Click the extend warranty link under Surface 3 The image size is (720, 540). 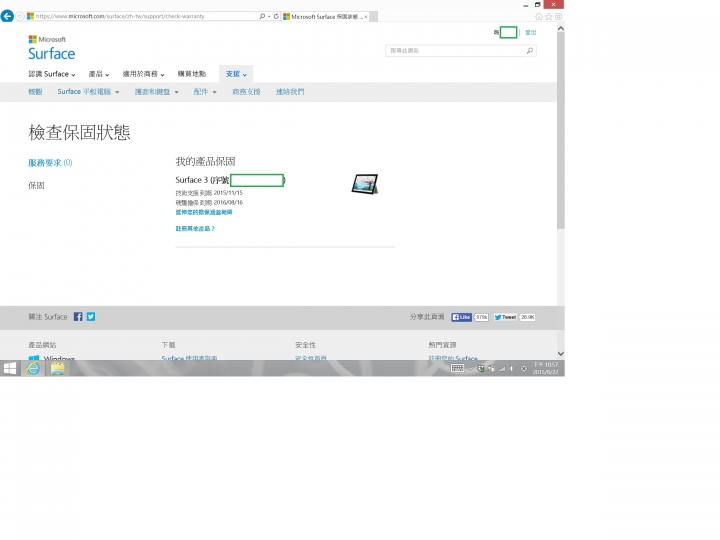point(204,212)
